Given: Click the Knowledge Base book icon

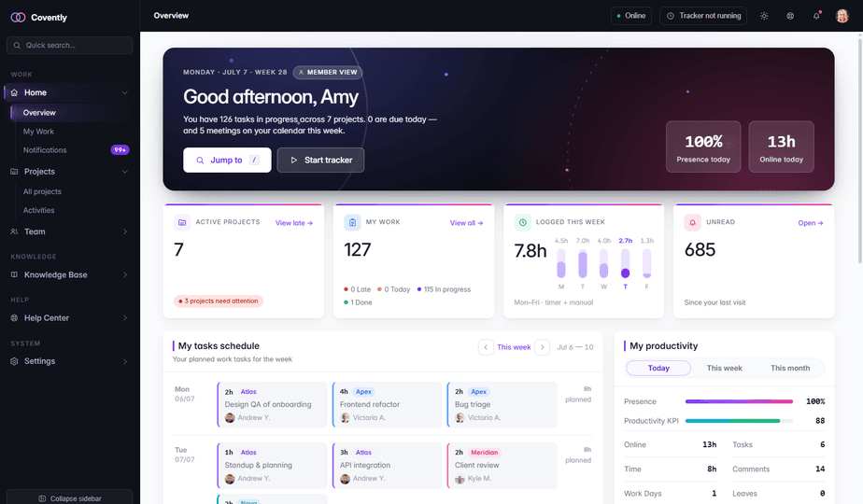Looking at the screenshot, I should coord(14,274).
